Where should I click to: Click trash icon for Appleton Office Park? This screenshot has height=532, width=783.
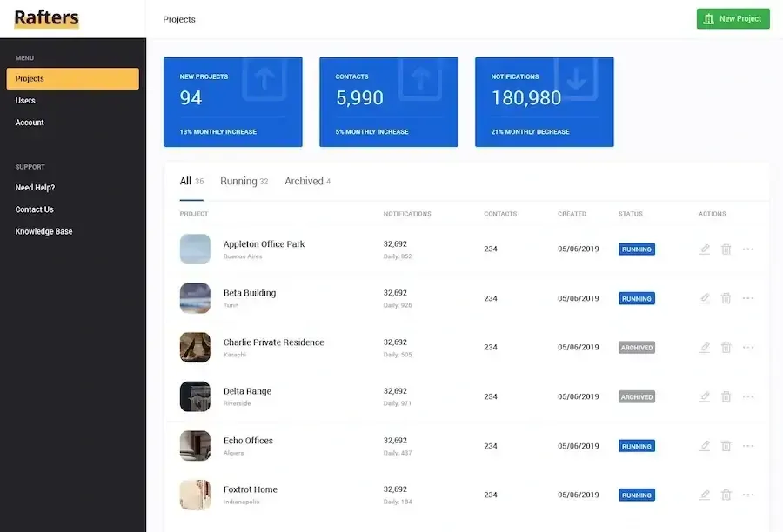(726, 249)
